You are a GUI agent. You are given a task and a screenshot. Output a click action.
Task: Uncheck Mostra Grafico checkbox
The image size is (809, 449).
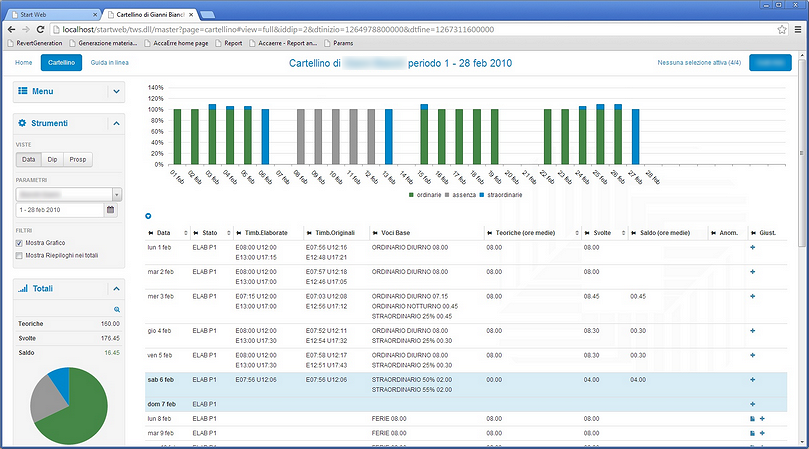[19, 243]
